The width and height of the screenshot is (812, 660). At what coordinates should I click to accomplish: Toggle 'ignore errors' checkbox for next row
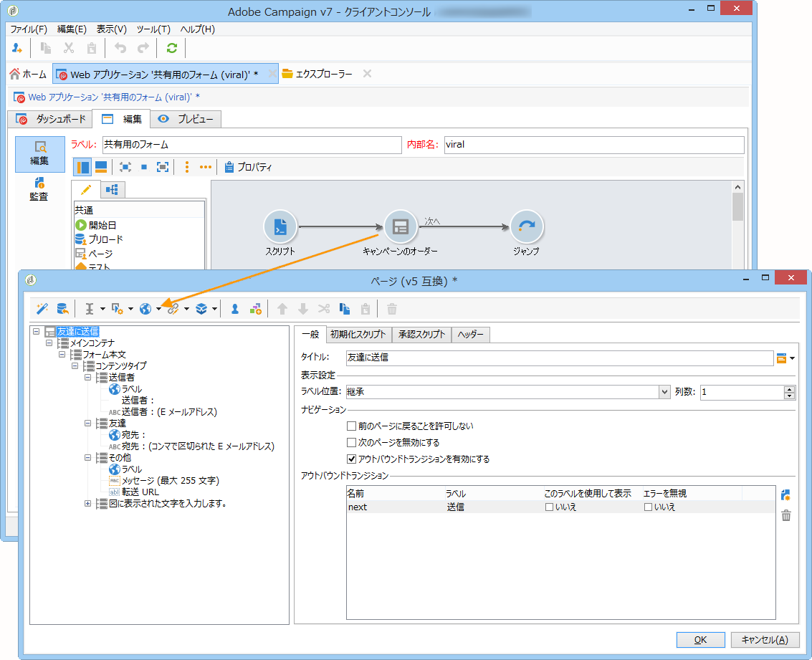648,507
